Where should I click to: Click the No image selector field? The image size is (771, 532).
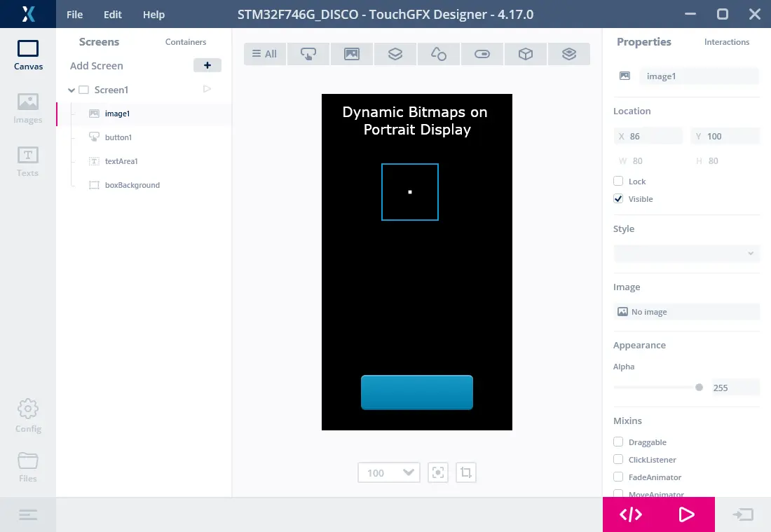coord(686,312)
